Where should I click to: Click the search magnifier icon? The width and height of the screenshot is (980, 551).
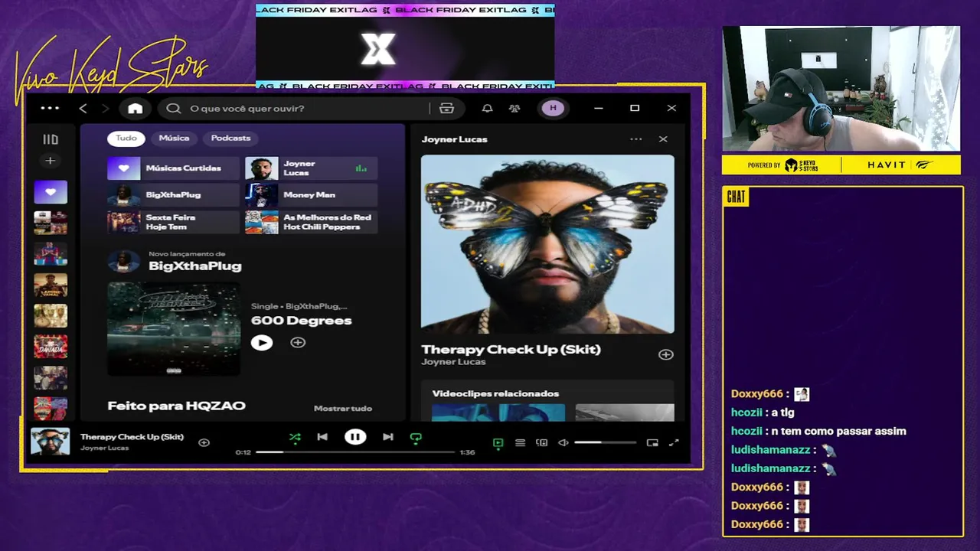tap(174, 109)
